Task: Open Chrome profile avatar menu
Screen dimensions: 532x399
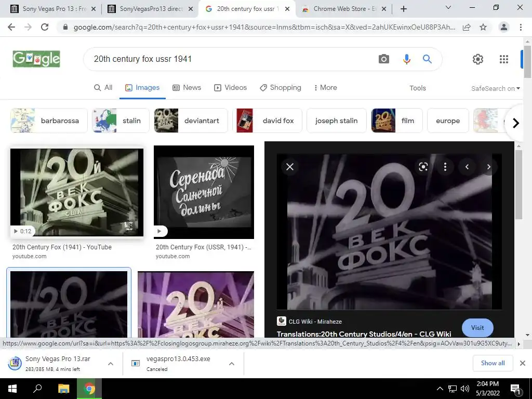Action: 504,27
